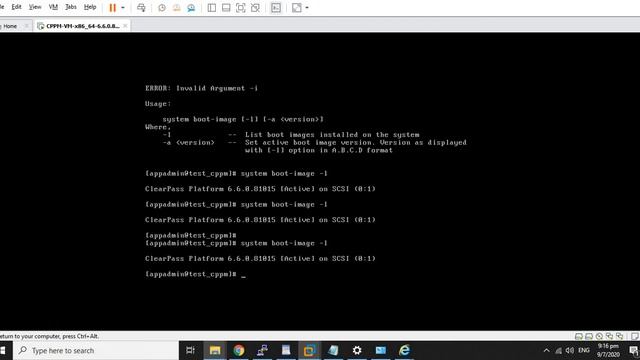Click the terminal prompt cursor line
Viewport: 640px width, 360px height.
(x=196, y=274)
